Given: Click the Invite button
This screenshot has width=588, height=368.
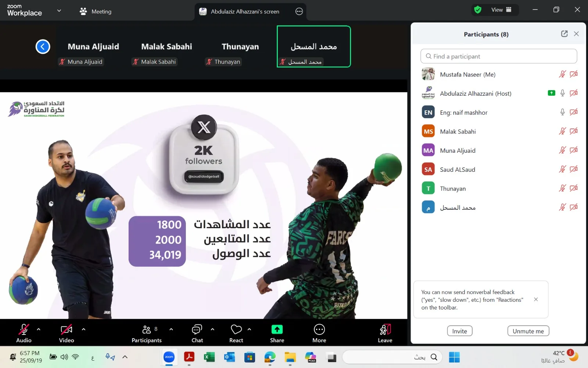Looking at the screenshot, I should pyautogui.click(x=459, y=331).
